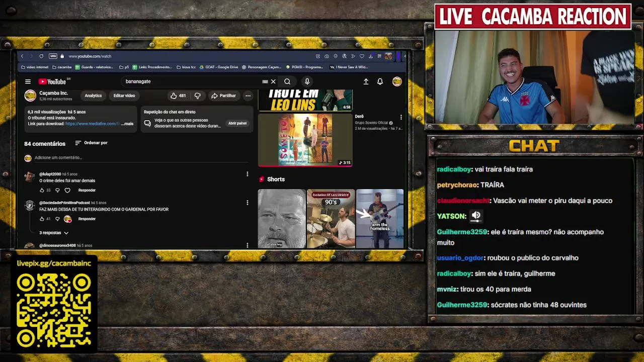Dislike the @lulapt2030 comment
This screenshot has width=644, height=362.
click(x=57, y=191)
